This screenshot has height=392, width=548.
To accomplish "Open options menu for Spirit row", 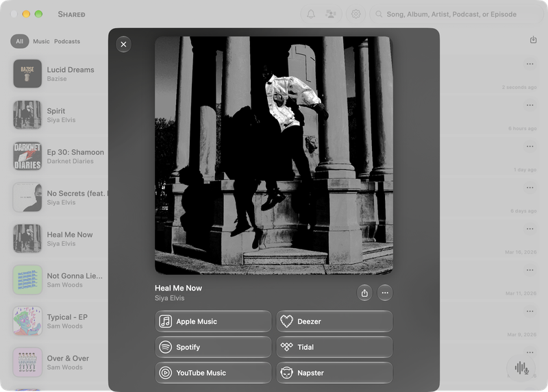I will [x=530, y=106].
